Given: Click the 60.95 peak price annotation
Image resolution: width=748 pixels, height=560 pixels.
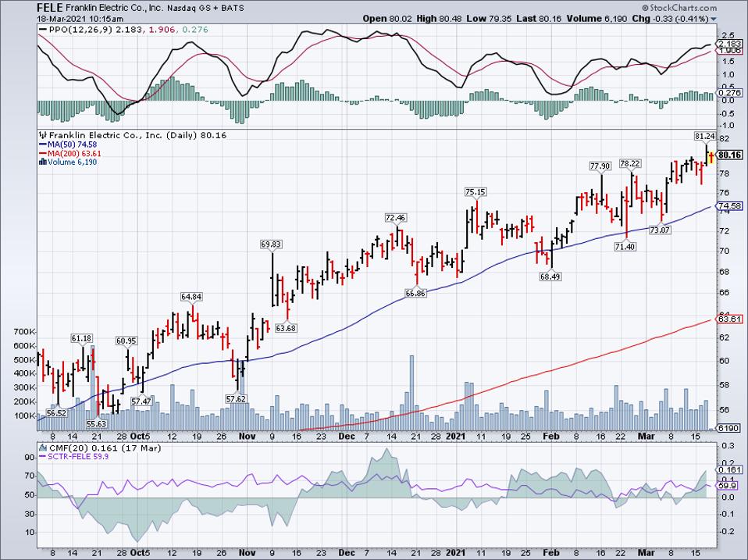Looking at the screenshot, I should point(126,341).
